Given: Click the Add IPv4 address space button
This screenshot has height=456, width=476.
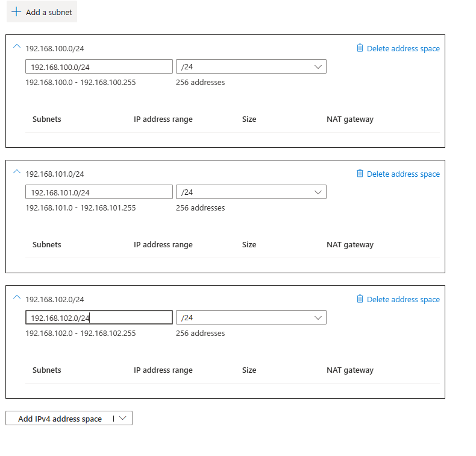Looking at the screenshot, I should coord(60,419).
